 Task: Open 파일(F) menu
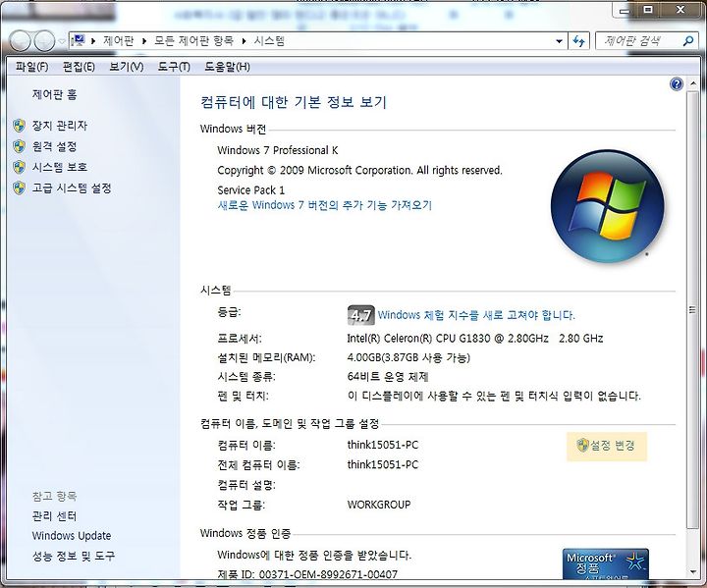[x=31, y=67]
